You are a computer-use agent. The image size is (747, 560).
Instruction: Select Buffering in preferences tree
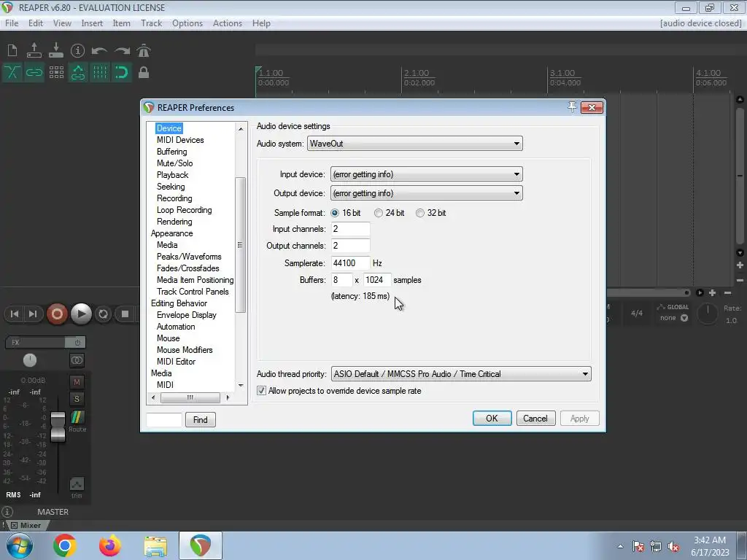171,152
